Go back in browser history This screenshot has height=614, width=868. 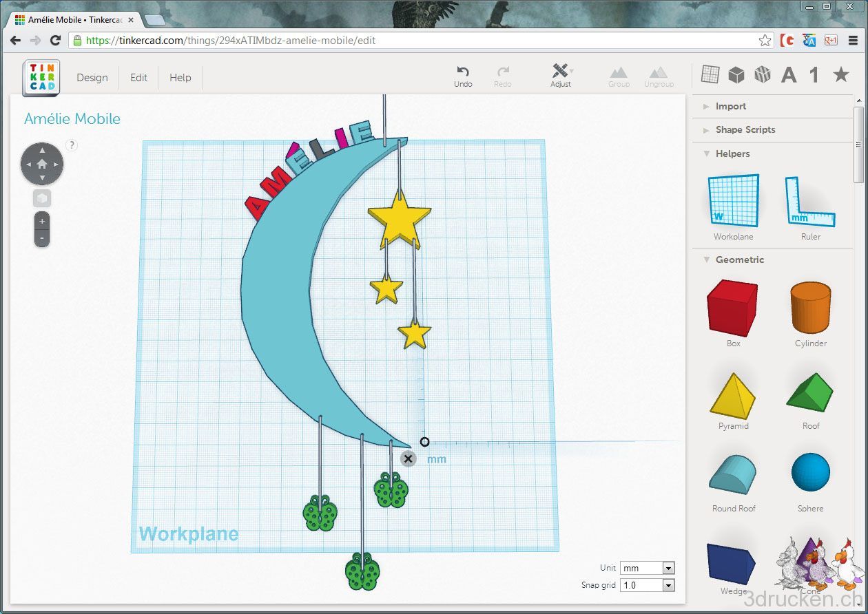point(15,41)
